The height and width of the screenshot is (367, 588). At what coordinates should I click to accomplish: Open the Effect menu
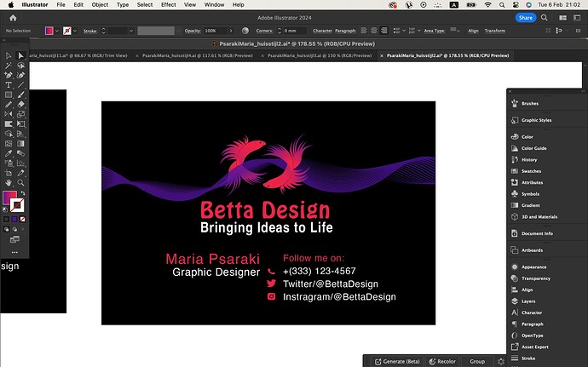[169, 5]
